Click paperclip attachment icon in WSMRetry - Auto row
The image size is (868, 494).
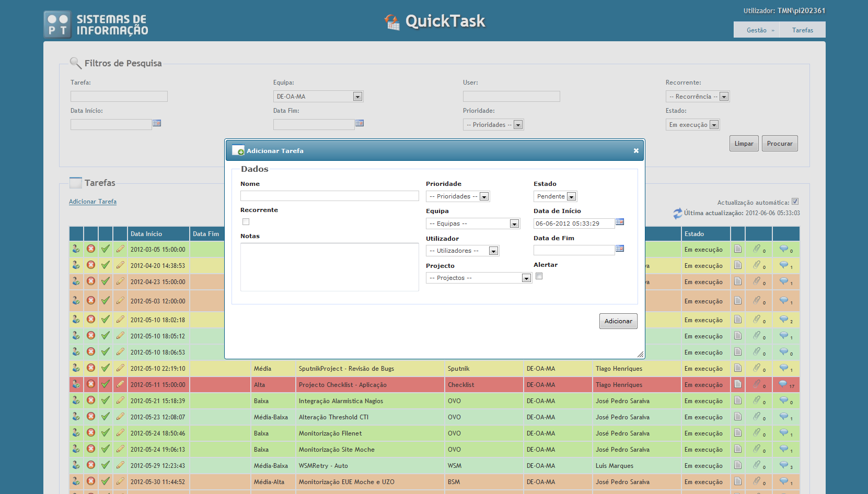(757, 465)
